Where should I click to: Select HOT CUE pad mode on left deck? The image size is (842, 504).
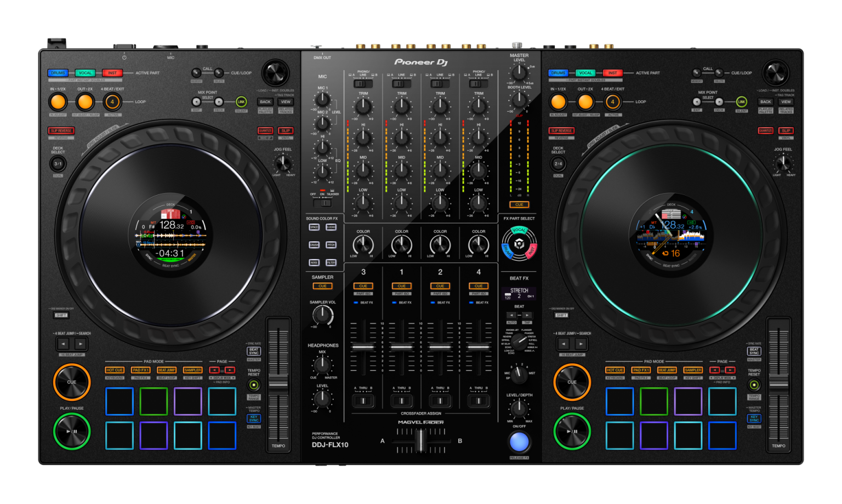click(x=115, y=370)
